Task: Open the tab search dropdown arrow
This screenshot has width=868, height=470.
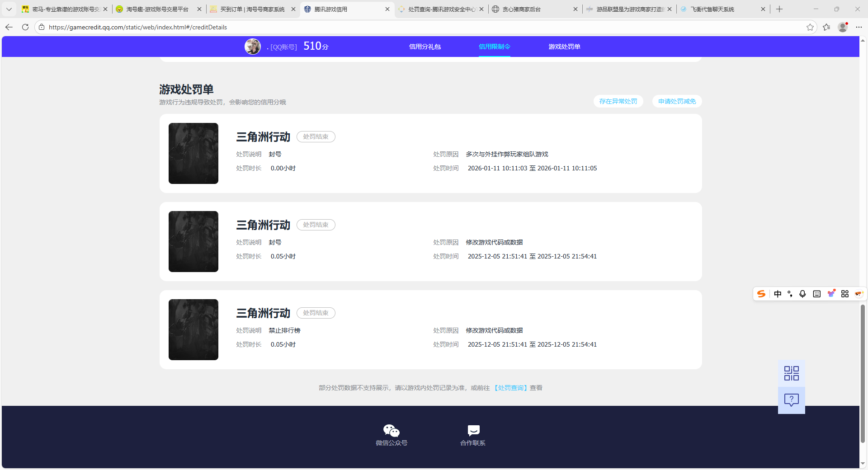Action: coord(9,9)
